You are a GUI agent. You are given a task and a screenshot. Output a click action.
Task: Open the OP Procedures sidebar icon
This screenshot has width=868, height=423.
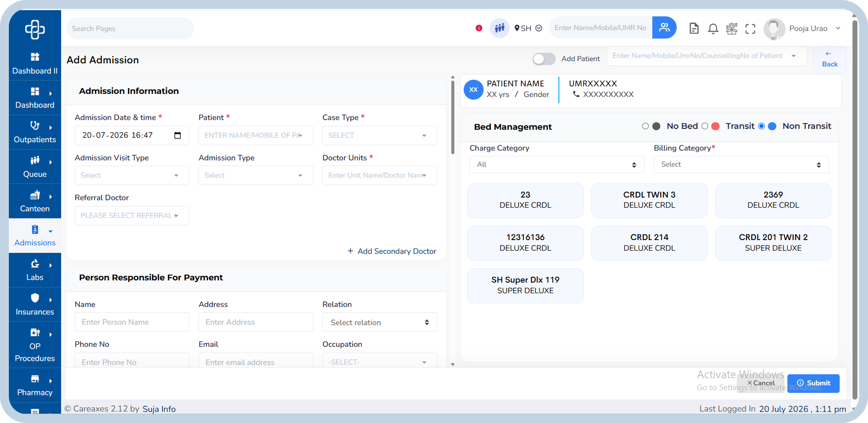[x=35, y=333]
